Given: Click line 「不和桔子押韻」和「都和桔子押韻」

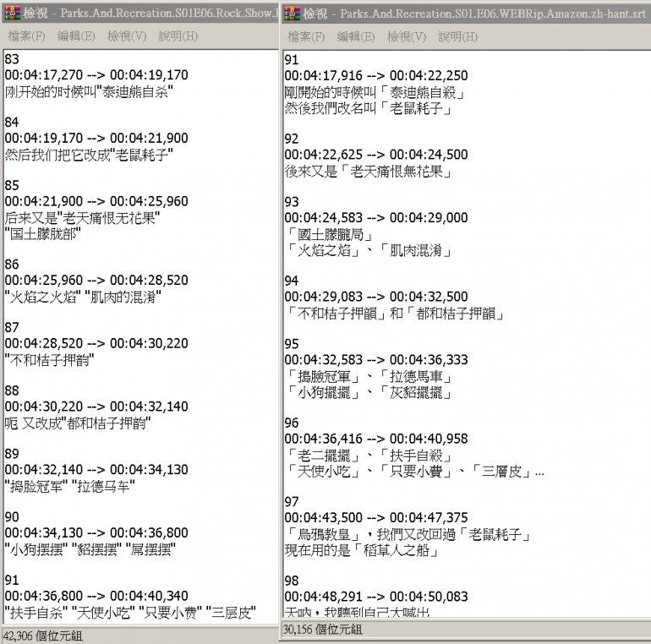Looking at the screenshot, I should pyautogui.click(x=395, y=314).
